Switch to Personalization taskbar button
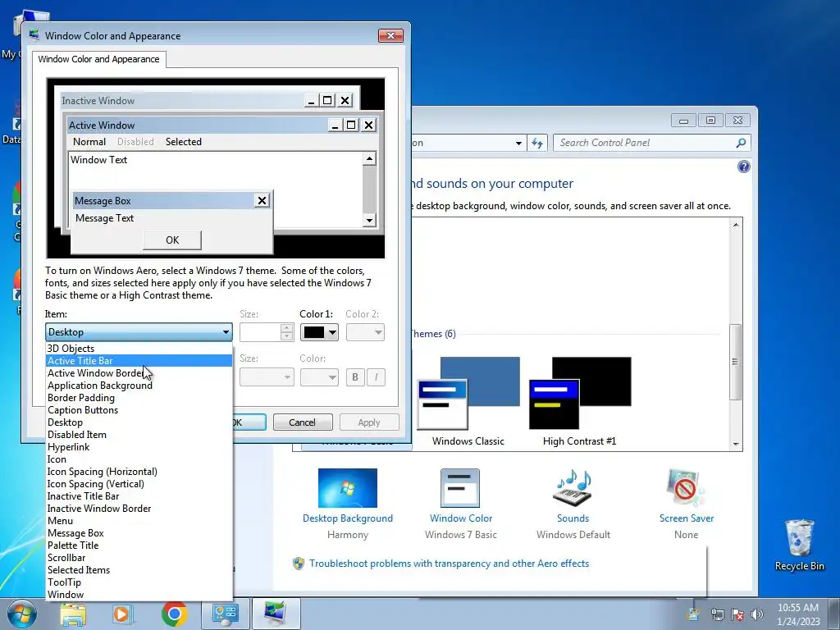Image resolution: width=840 pixels, height=630 pixels. [x=276, y=614]
